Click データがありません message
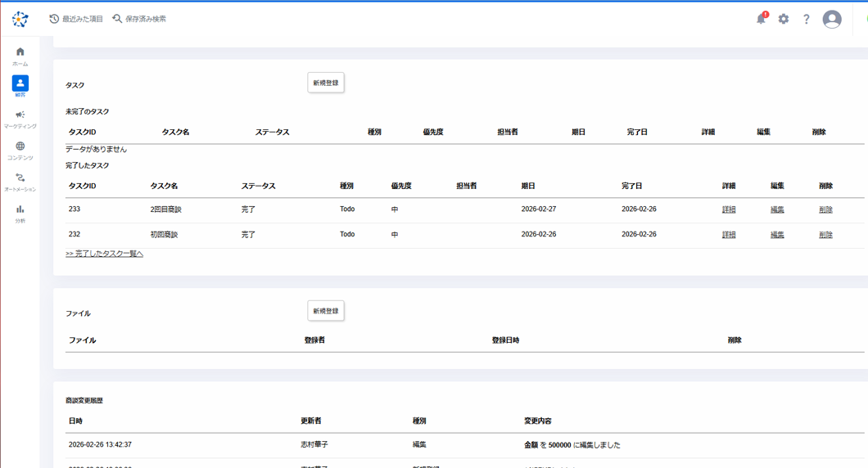The width and height of the screenshot is (868, 468). click(x=96, y=150)
